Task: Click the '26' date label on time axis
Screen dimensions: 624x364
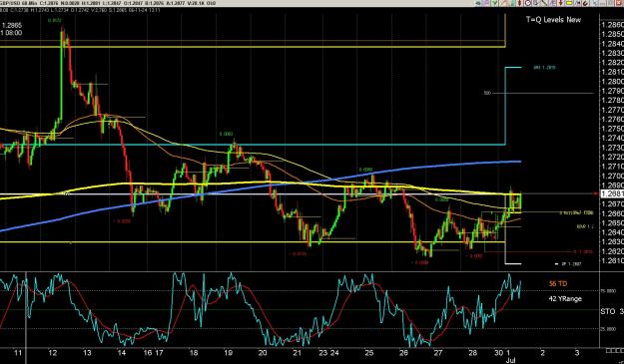Action: [403, 353]
